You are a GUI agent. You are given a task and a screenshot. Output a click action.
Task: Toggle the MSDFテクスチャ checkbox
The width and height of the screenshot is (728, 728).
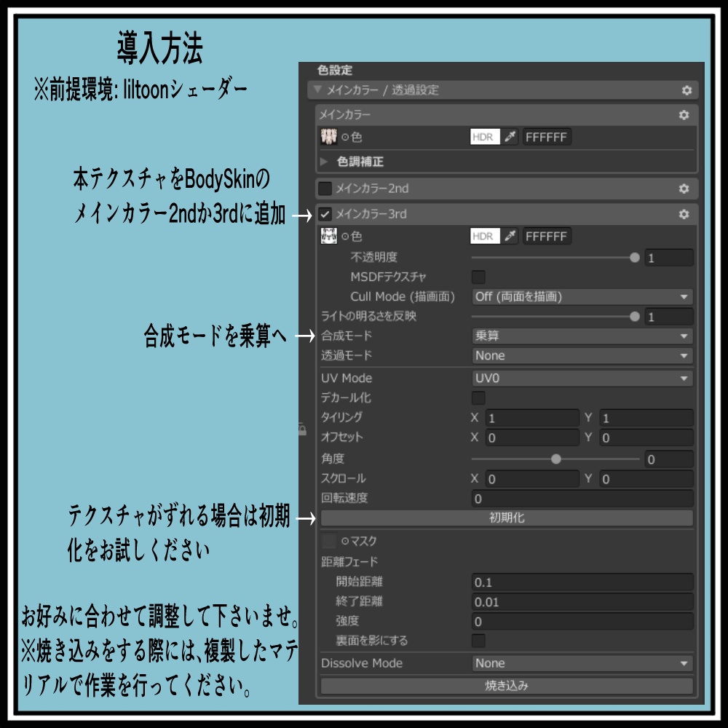pos(478,277)
